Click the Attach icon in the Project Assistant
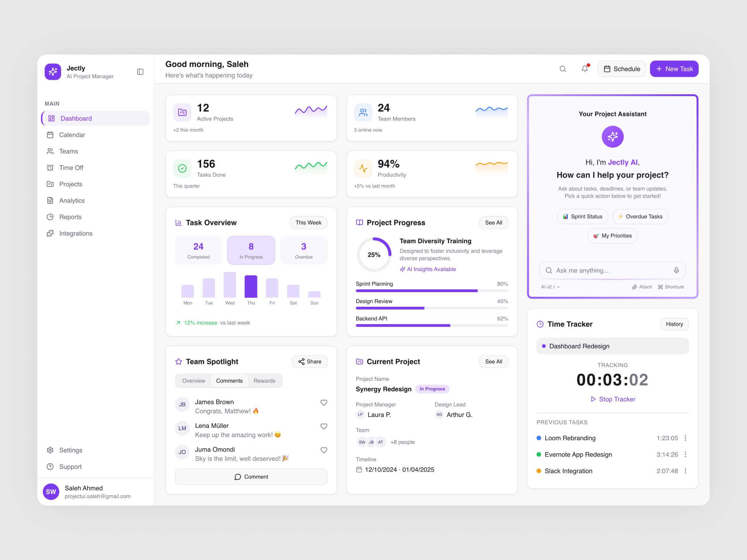Viewport: 747px width, 560px height. [635, 287]
